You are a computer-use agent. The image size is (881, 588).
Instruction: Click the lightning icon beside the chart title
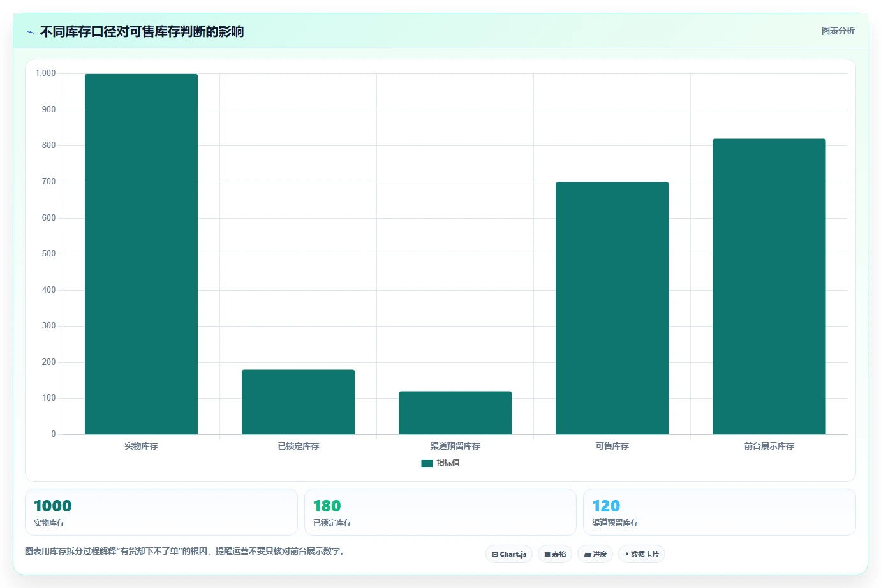coord(30,32)
